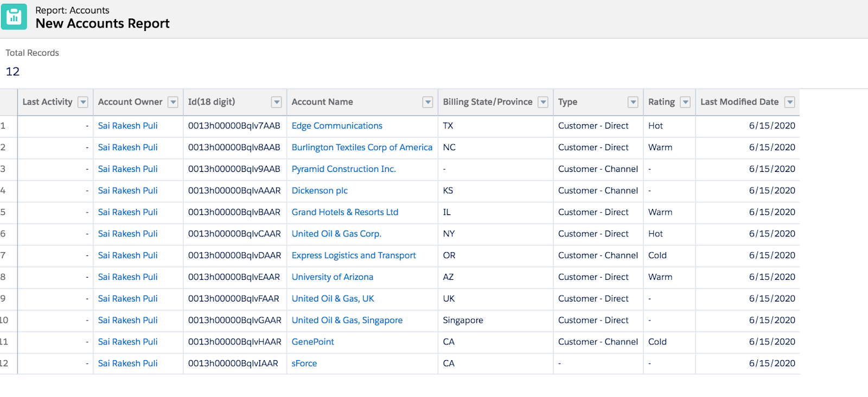
Task: Click owner Sai Rakesh Puli in GenePoint row
Action: coord(128,342)
